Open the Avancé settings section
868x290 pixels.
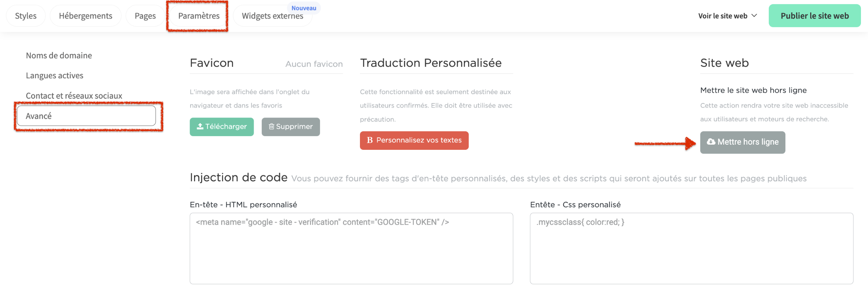pyautogui.click(x=39, y=116)
